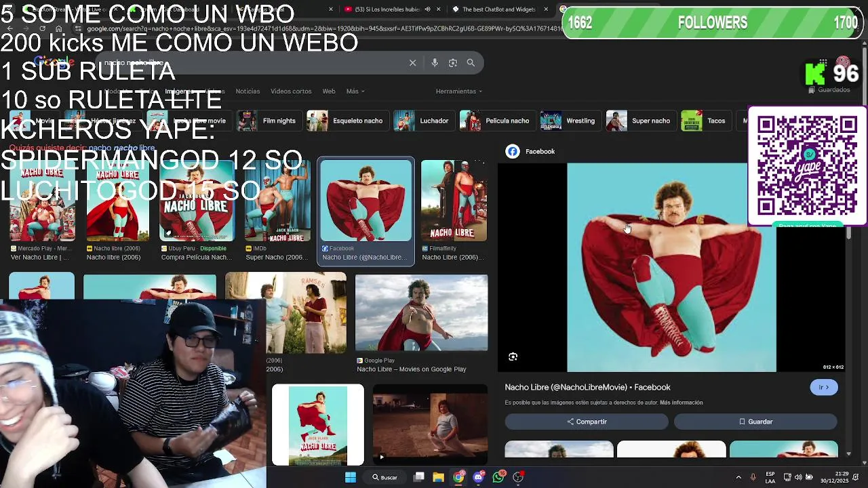The width and height of the screenshot is (868, 488).
Task: Click the magnifier search button
Action: point(471,62)
